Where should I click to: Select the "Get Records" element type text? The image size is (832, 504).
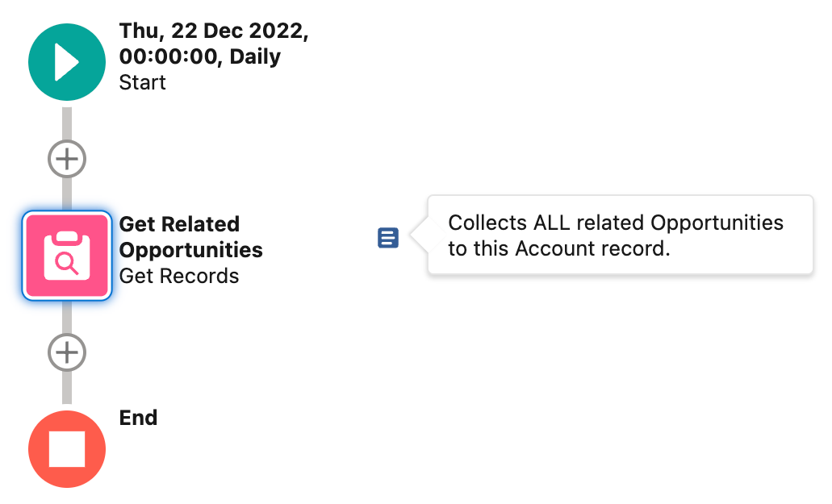tap(179, 276)
